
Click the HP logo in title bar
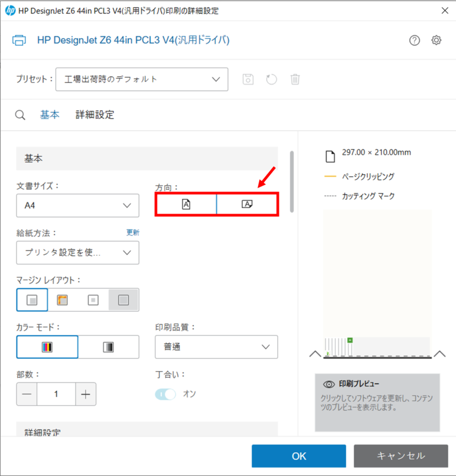[10, 11]
